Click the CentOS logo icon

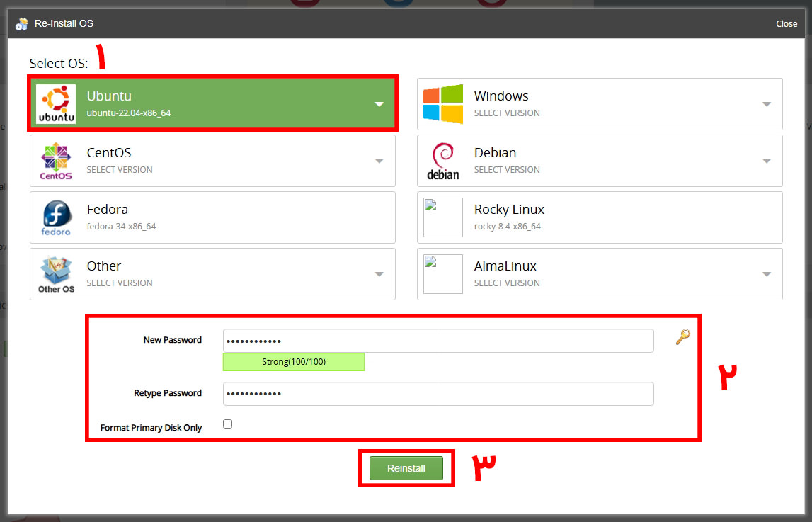point(55,161)
